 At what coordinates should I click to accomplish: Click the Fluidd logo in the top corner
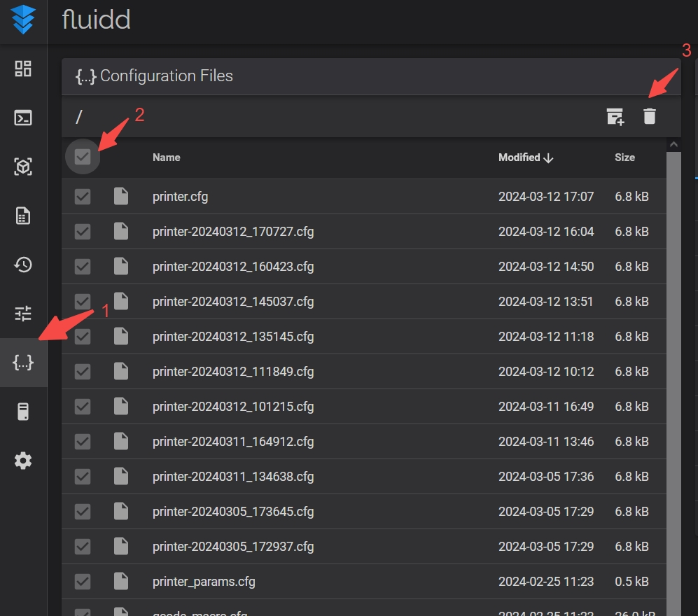(23, 20)
